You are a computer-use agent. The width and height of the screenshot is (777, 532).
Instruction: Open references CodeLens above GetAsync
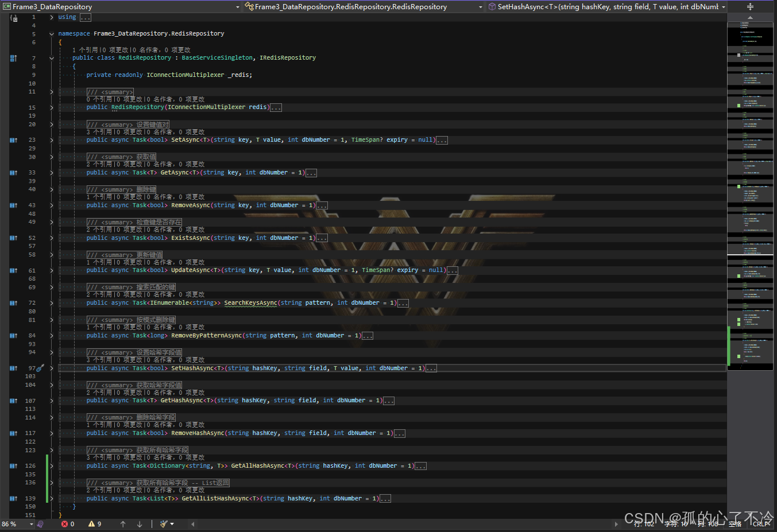pyautogui.click(x=99, y=165)
